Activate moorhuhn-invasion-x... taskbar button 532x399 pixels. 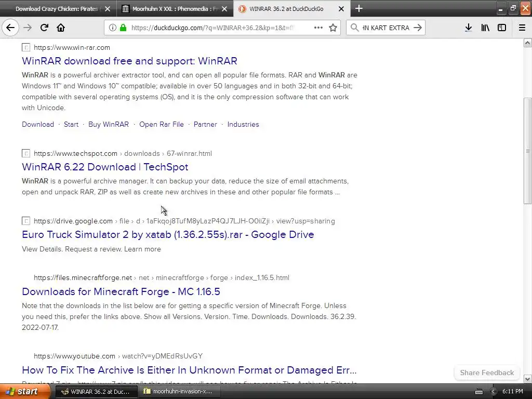tap(180, 392)
